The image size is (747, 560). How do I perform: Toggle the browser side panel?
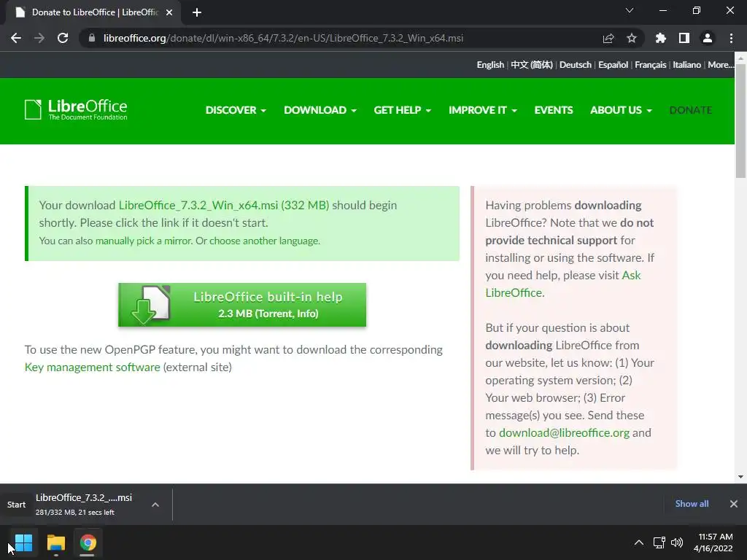tap(684, 38)
